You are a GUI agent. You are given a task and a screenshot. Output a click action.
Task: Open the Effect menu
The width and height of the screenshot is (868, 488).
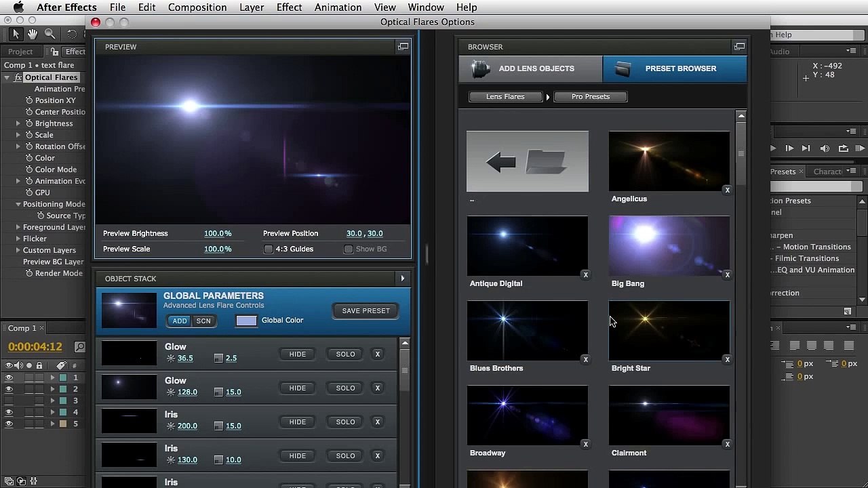pyautogui.click(x=289, y=7)
